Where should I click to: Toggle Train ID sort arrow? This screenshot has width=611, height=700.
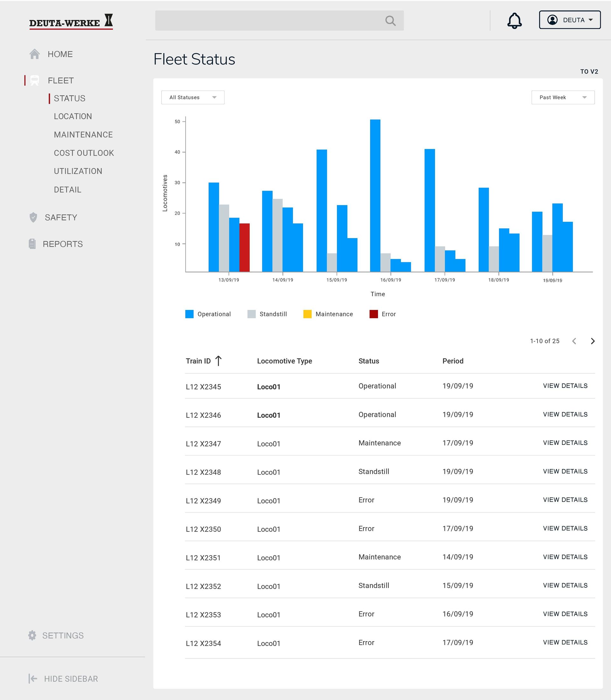pyautogui.click(x=219, y=361)
